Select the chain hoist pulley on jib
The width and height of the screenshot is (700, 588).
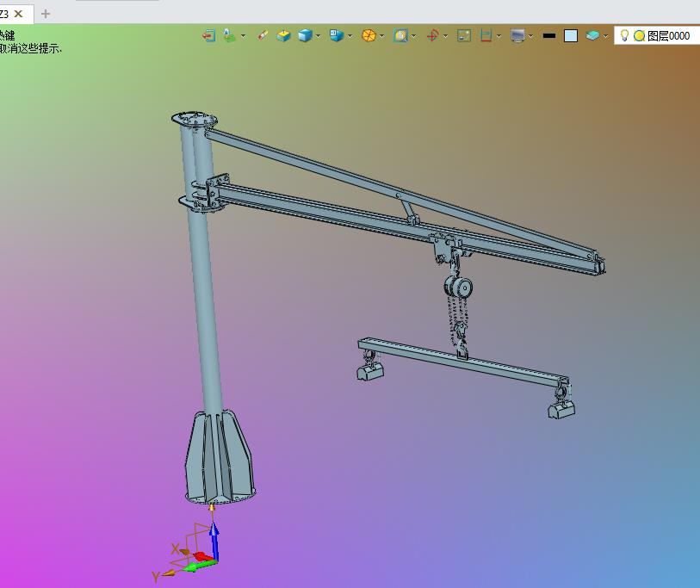[x=459, y=288]
